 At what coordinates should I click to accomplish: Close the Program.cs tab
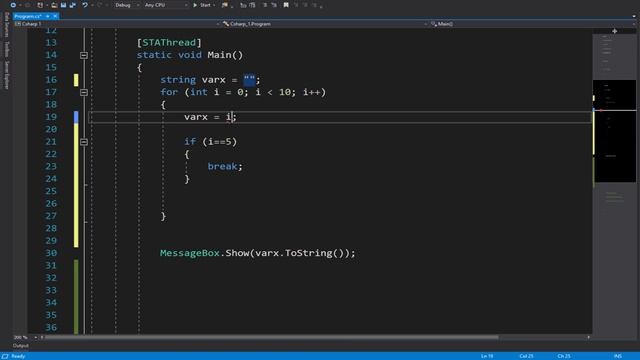tap(55, 16)
